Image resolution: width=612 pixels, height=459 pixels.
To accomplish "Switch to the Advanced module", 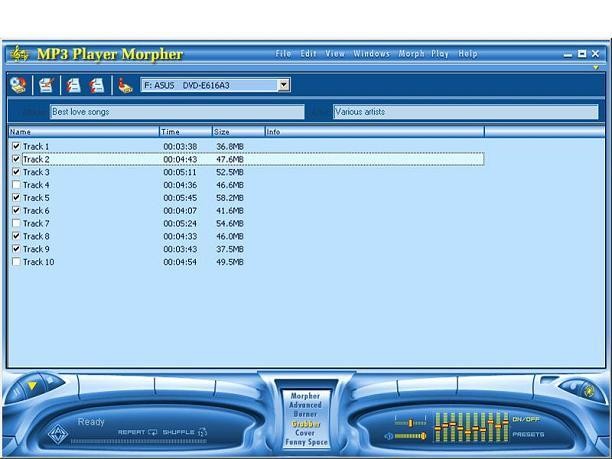I will (305, 405).
